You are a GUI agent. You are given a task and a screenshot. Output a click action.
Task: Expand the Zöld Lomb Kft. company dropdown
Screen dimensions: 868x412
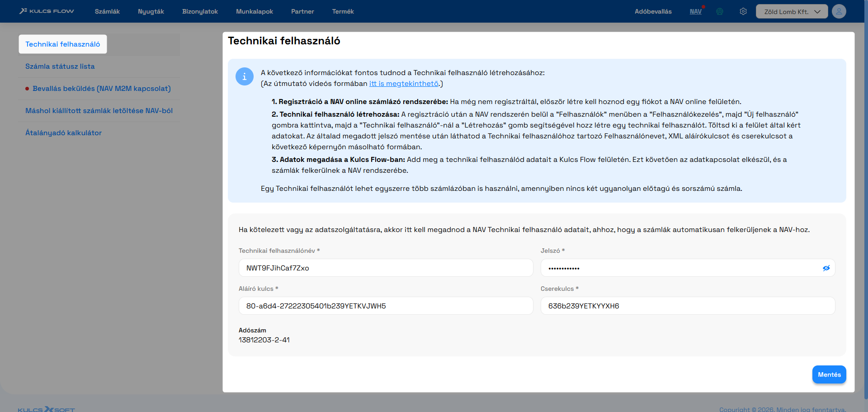(x=792, y=11)
